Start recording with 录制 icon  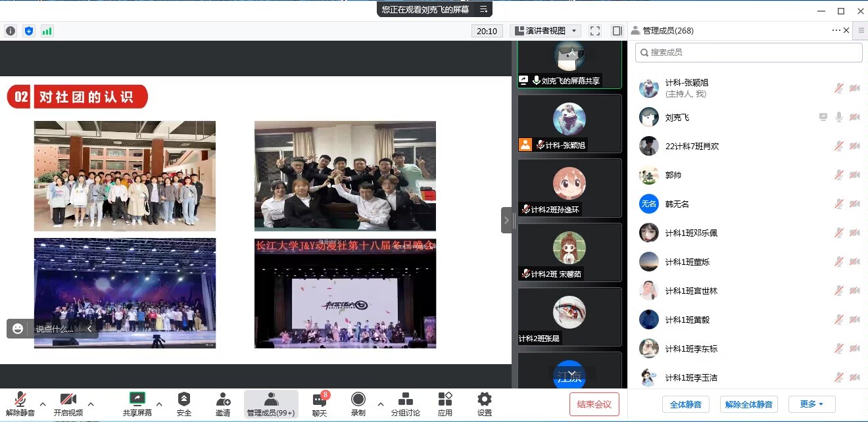(x=358, y=400)
